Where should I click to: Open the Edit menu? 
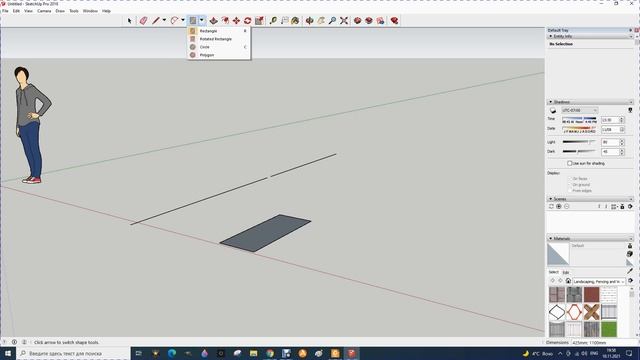(x=16, y=11)
